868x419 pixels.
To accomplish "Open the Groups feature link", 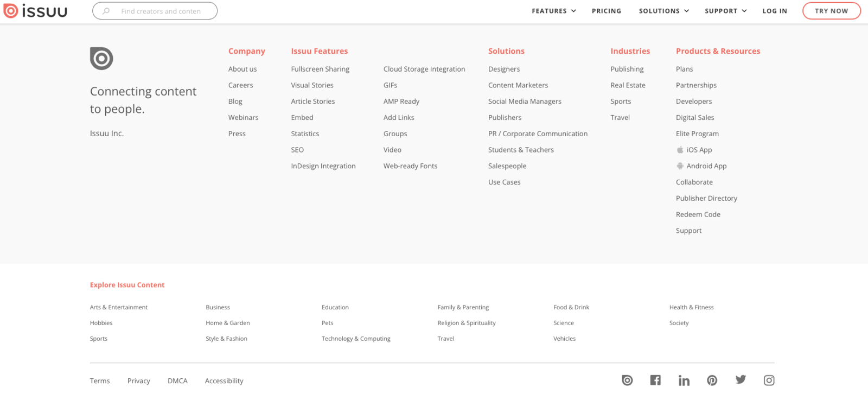I will [x=395, y=134].
